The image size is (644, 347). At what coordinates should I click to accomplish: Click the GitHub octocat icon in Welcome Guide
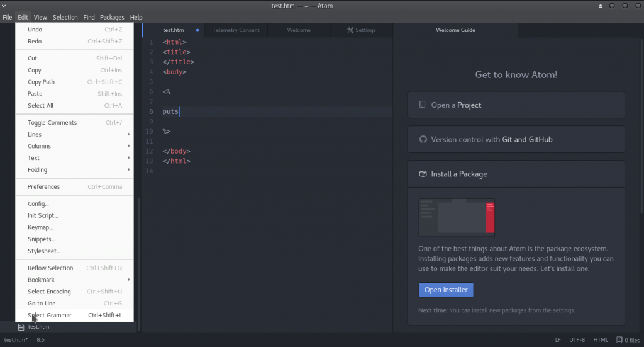pyautogui.click(x=422, y=140)
